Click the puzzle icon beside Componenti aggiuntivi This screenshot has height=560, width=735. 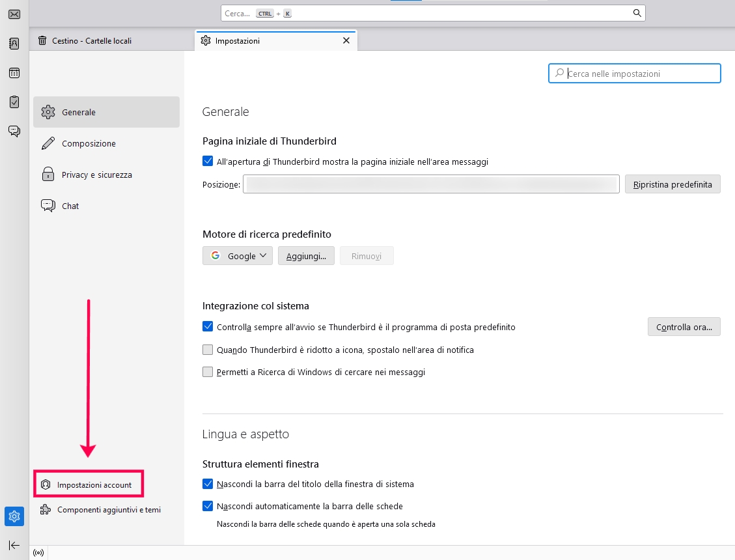pos(46,509)
